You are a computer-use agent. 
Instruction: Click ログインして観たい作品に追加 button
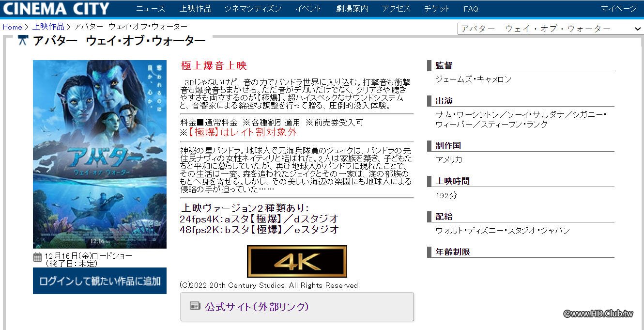100,281
